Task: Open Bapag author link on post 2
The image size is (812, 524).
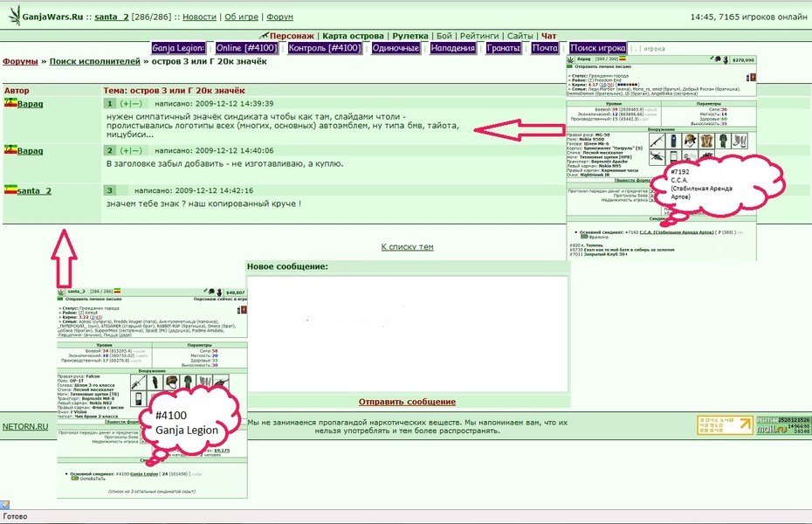Action: 30,151
